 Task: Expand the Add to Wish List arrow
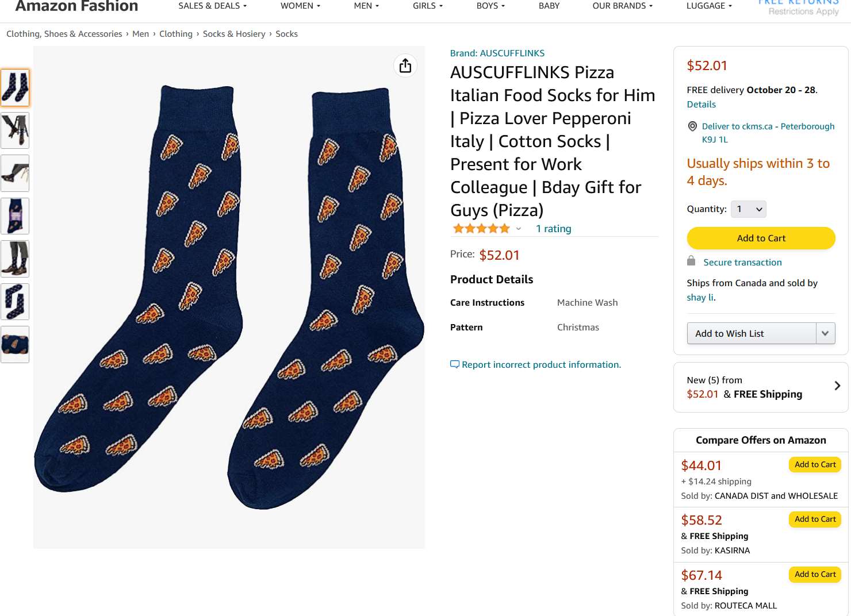tap(825, 333)
